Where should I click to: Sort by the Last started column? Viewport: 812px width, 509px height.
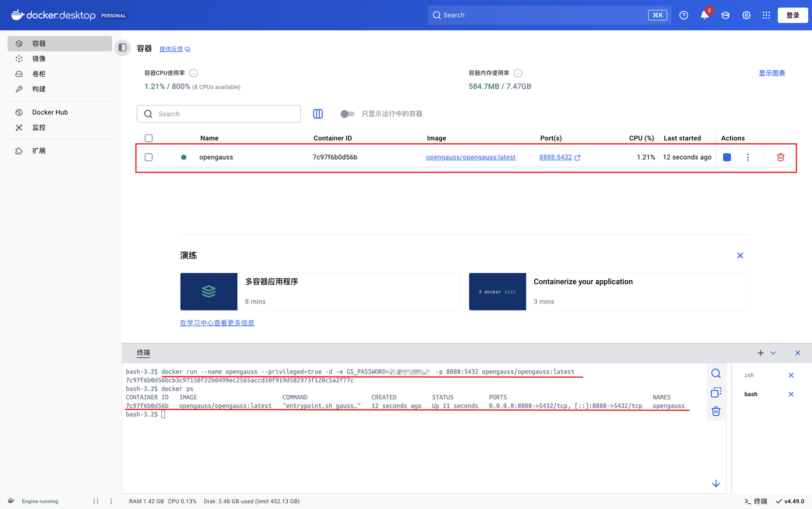click(683, 138)
